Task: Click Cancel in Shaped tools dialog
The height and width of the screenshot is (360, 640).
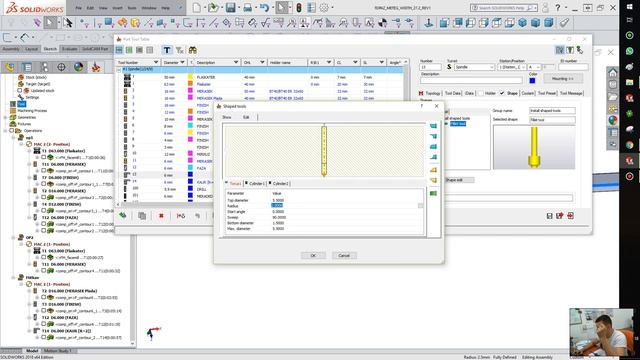Action: (344, 256)
